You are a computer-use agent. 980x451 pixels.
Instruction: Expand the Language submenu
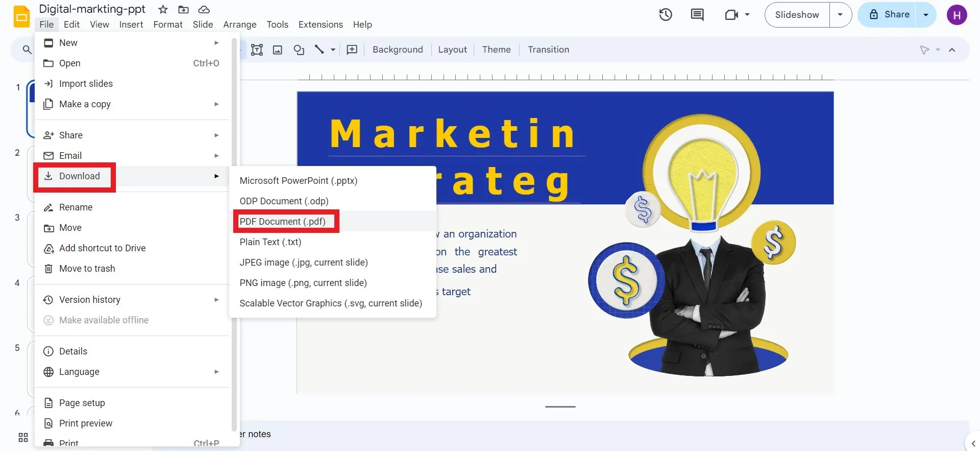(216, 372)
